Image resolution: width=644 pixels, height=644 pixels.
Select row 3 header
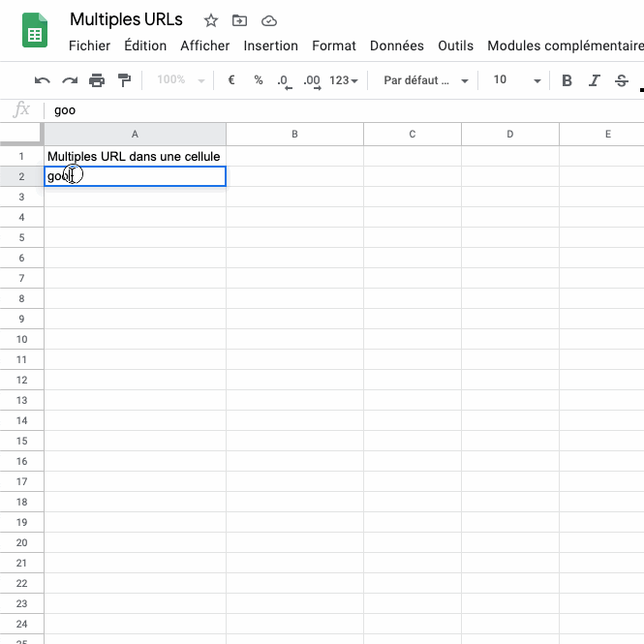point(21,197)
